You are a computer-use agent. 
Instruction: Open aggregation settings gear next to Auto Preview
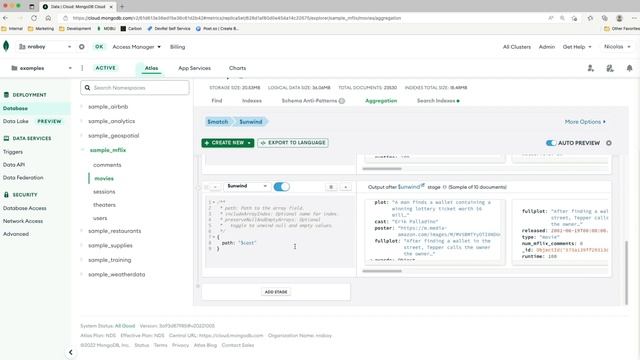point(609,143)
